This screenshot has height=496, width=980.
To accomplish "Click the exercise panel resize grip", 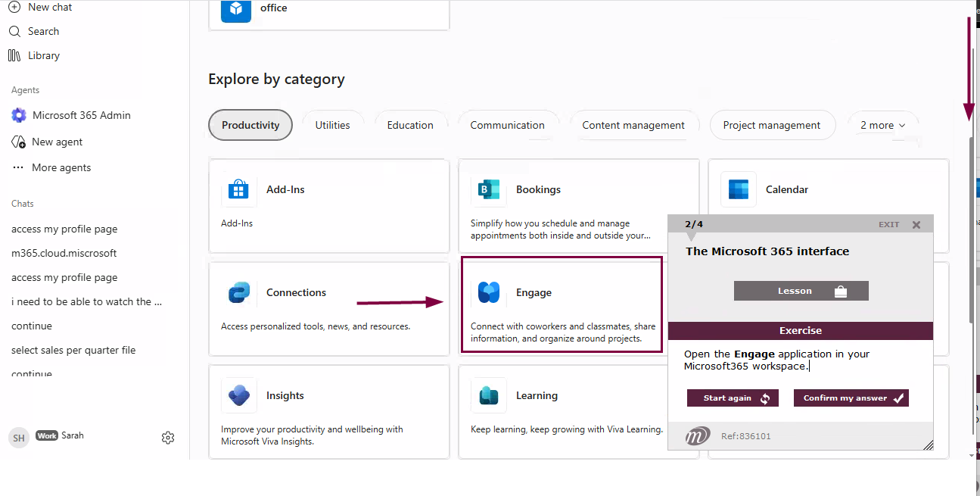I will [928, 445].
